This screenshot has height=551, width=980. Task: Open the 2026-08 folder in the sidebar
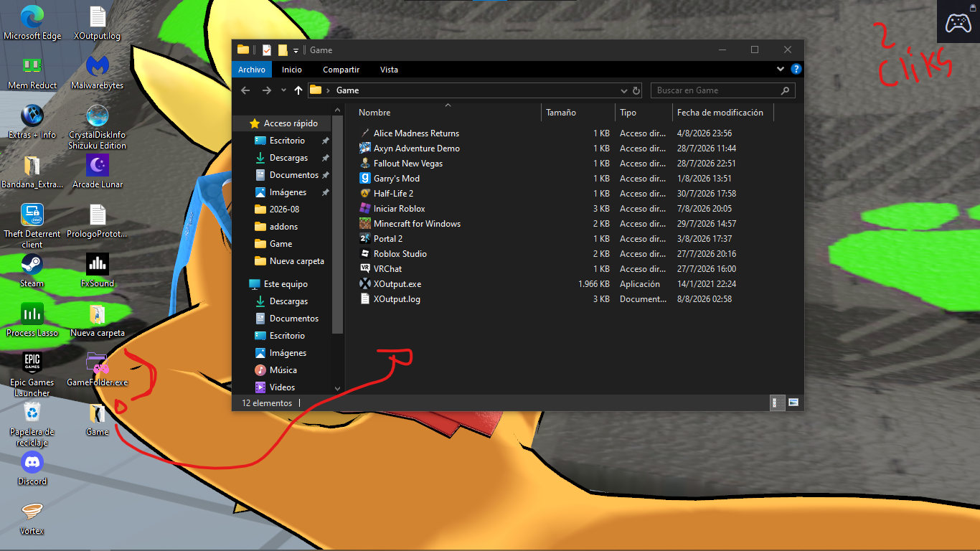point(284,209)
